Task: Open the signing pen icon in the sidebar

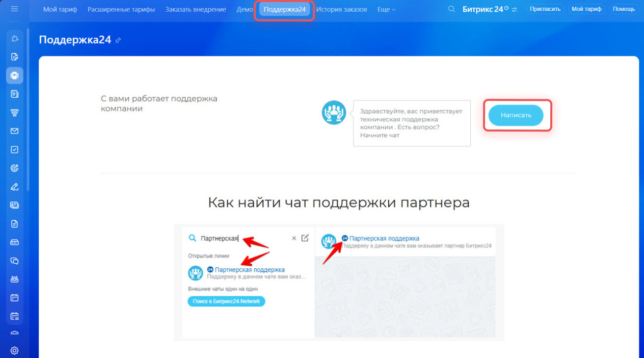Action: point(14,187)
